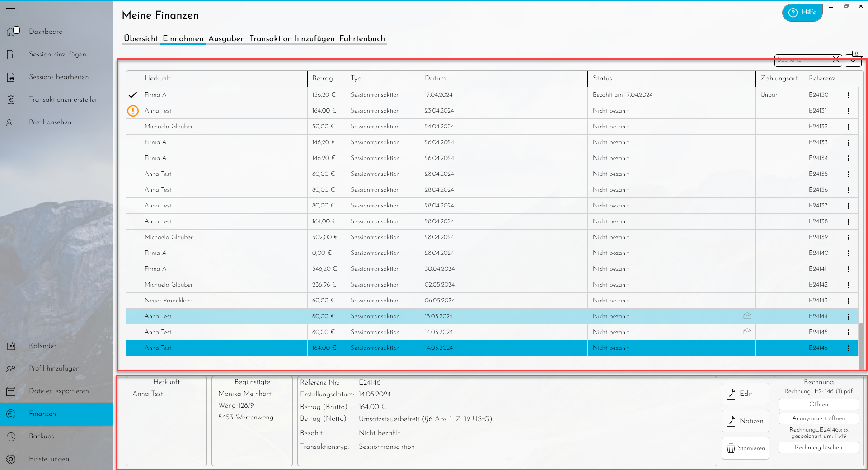Viewport: 868px width, 470px height.
Task: Select the Firma A 0,00 € row
Action: [x=492, y=253]
